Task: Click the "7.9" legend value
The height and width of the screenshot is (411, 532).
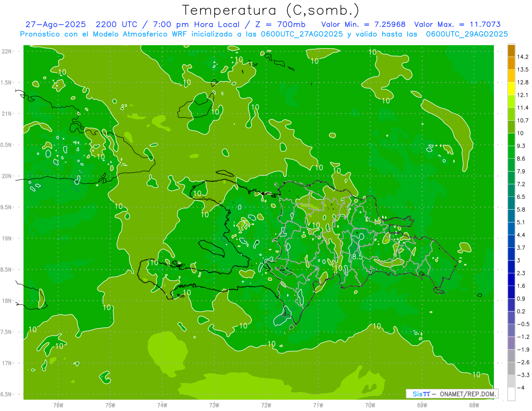Action: [x=521, y=171]
